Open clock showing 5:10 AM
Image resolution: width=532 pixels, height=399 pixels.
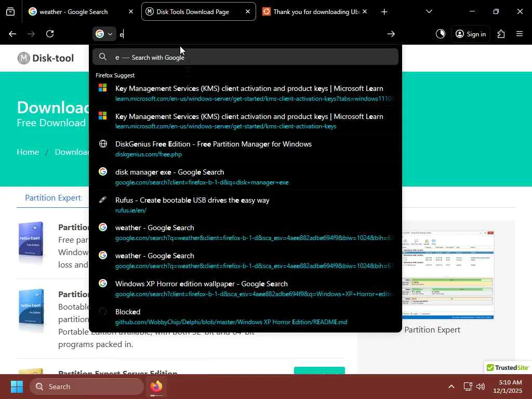pyautogui.click(x=508, y=387)
